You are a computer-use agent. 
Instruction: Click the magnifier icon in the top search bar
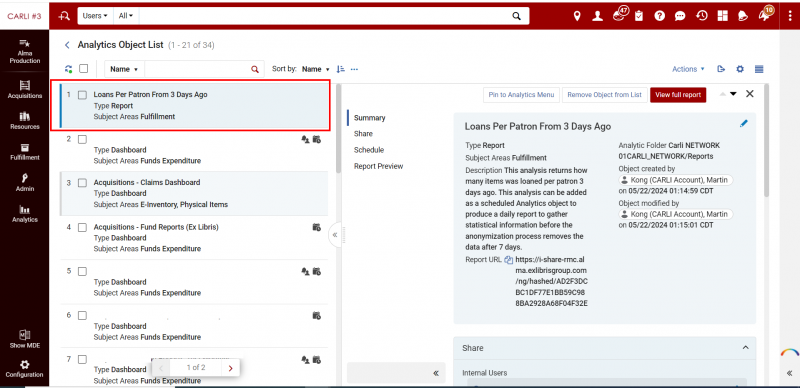click(516, 16)
